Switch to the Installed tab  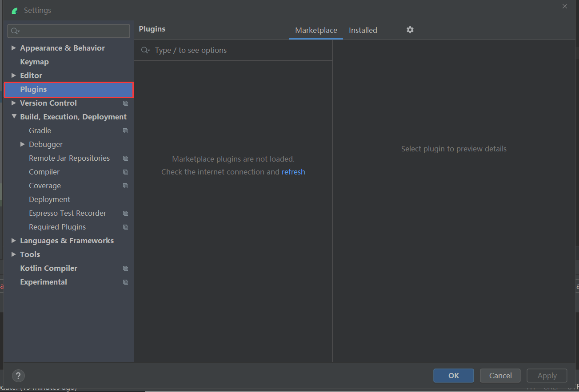(363, 30)
